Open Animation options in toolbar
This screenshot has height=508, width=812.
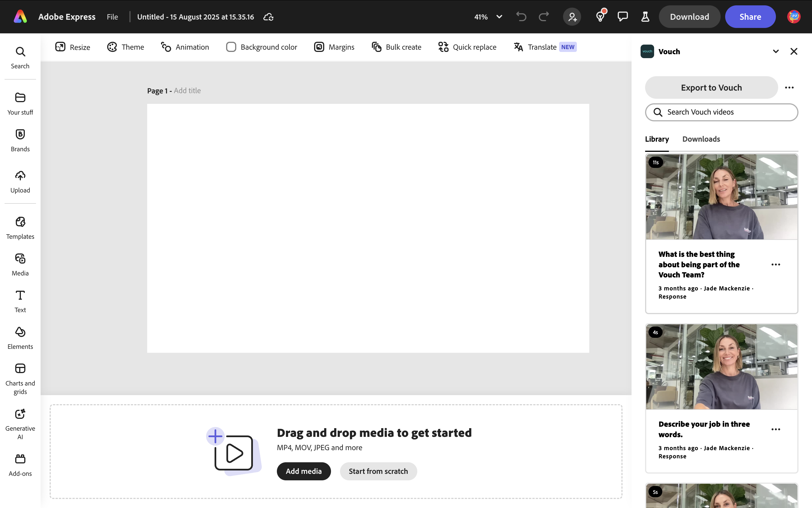(185, 47)
